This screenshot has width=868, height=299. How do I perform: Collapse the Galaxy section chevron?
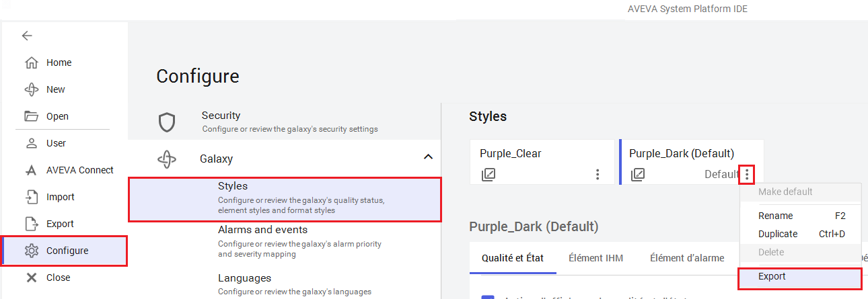[x=428, y=157]
